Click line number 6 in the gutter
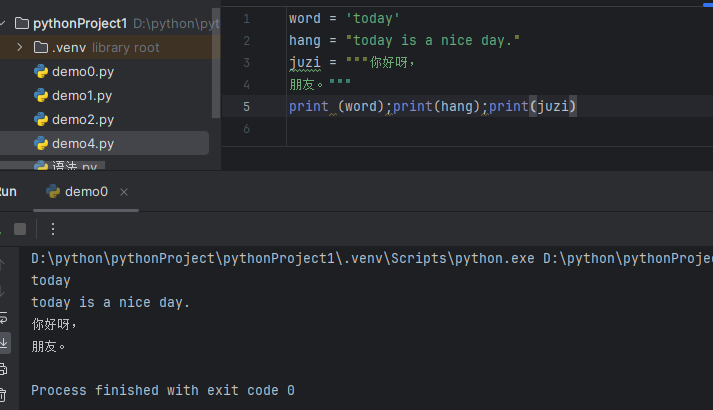Screen dimensions: 713x410 (246, 129)
